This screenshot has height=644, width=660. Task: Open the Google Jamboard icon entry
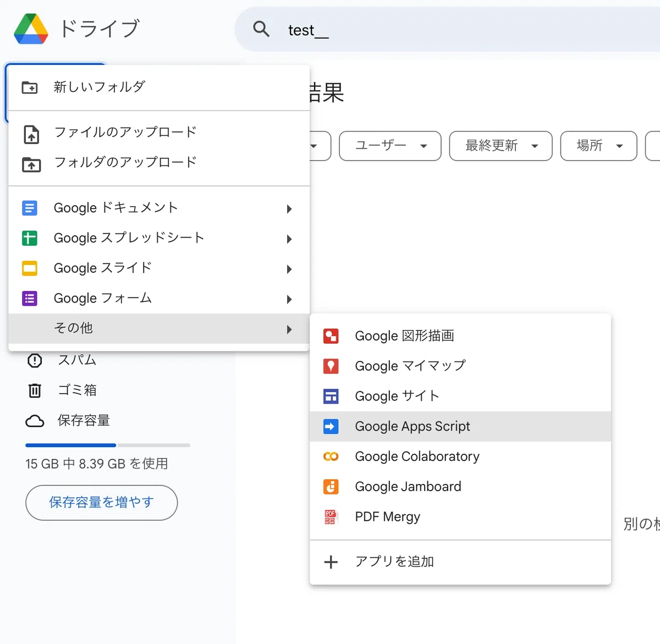pyautogui.click(x=331, y=487)
